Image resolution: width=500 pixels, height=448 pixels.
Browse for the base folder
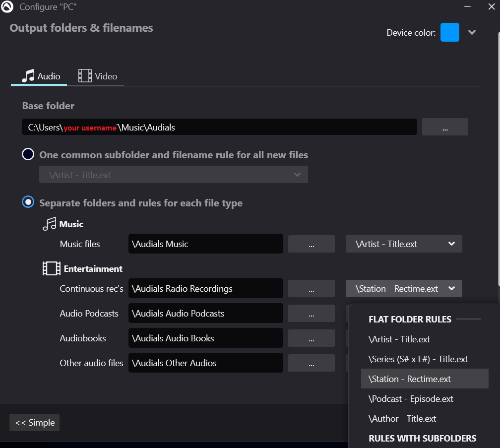(445, 127)
